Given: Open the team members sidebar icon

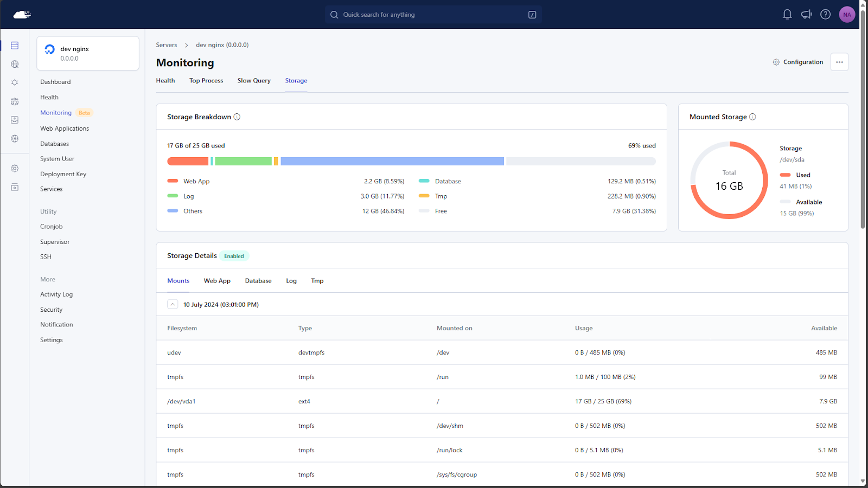Looking at the screenshot, I should tap(15, 101).
